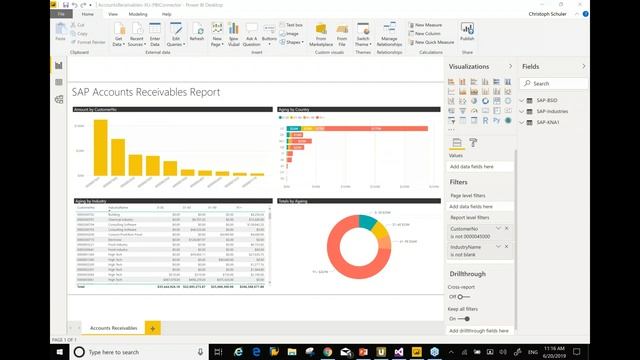The image size is (640, 360).
Task: Select the Map visualization globe icon
Action: (508, 101)
